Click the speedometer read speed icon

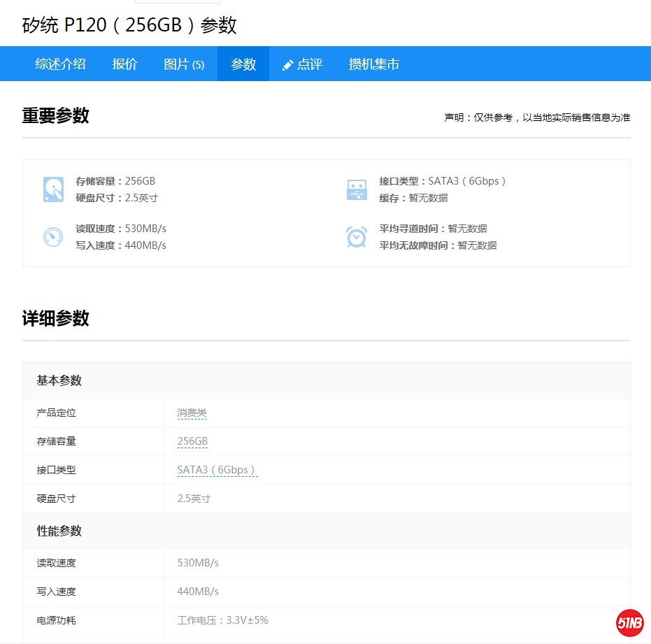point(53,237)
